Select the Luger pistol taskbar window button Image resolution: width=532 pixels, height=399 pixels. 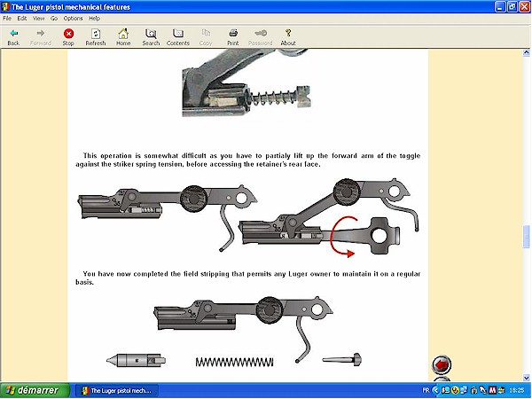(x=117, y=390)
